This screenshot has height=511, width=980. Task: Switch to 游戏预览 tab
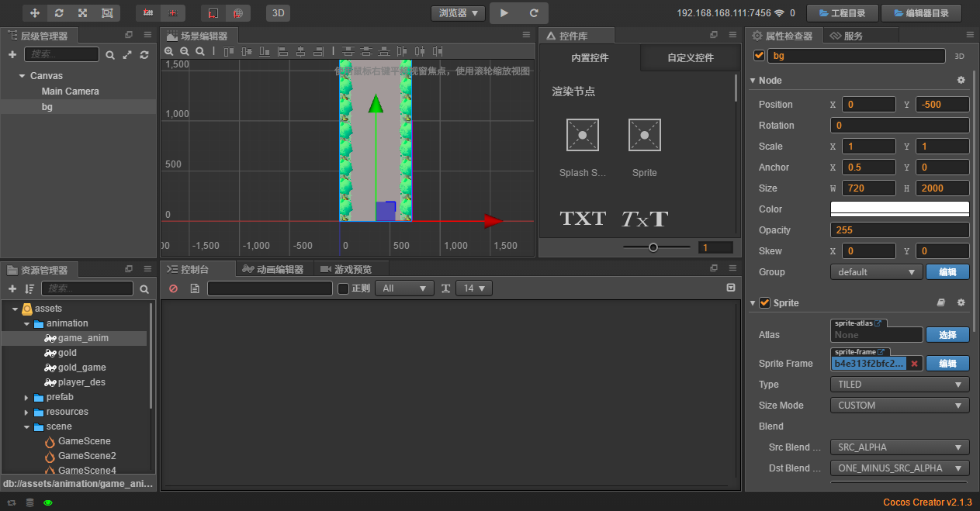pyautogui.click(x=346, y=269)
